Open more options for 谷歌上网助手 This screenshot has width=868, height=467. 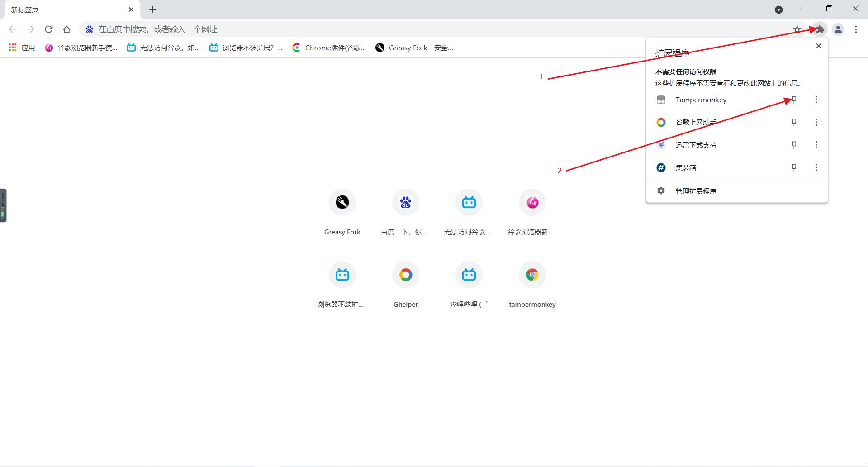(816, 122)
